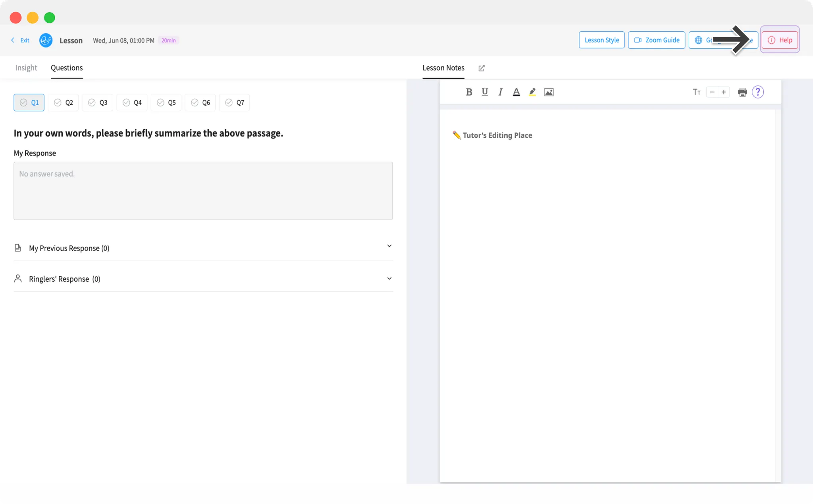Click the Lesson Style button
This screenshot has height=504, width=813.
(601, 40)
